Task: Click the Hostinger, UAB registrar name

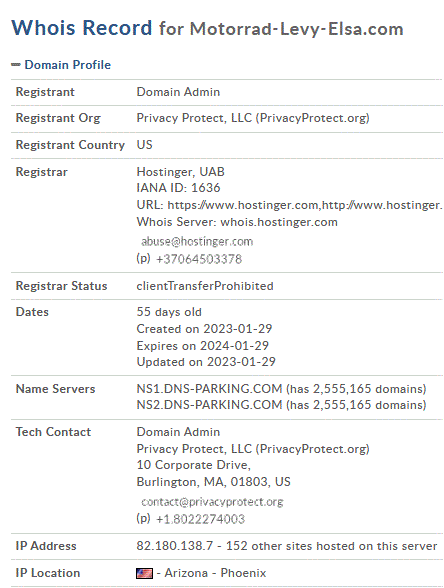Action: [180, 172]
